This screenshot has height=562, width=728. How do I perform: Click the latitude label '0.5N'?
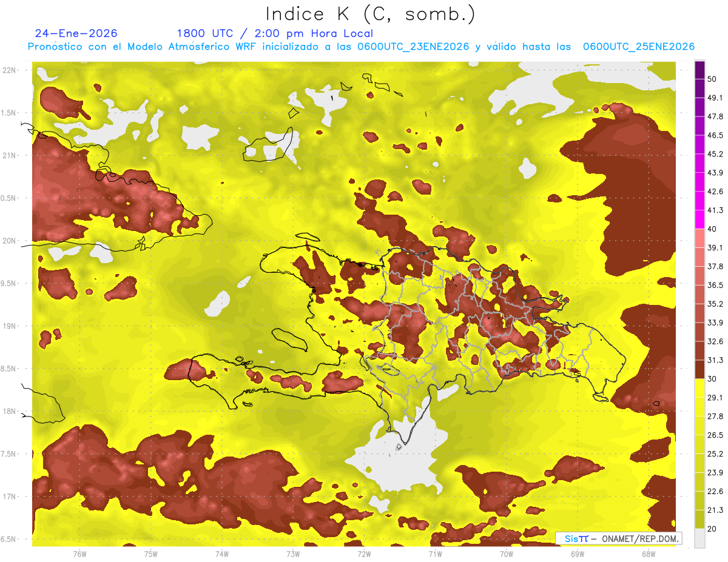click(8, 198)
